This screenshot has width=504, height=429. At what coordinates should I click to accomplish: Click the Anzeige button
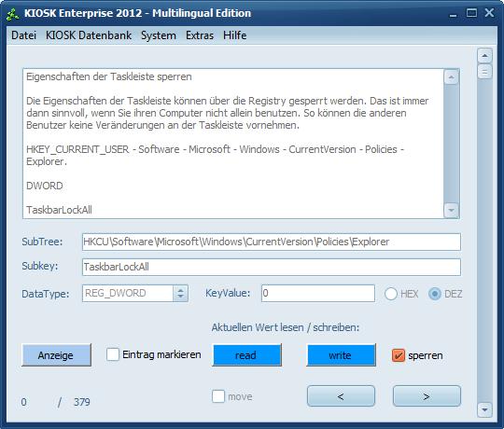click(56, 355)
